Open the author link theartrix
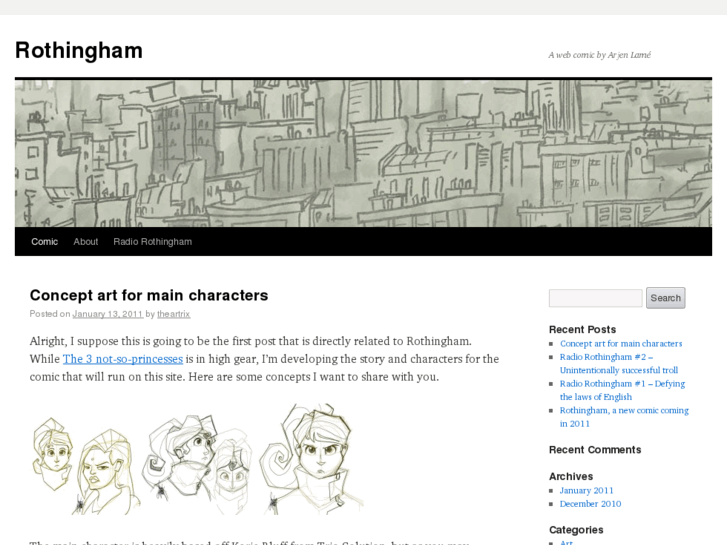Image resolution: width=727 pixels, height=545 pixels. 173,314
